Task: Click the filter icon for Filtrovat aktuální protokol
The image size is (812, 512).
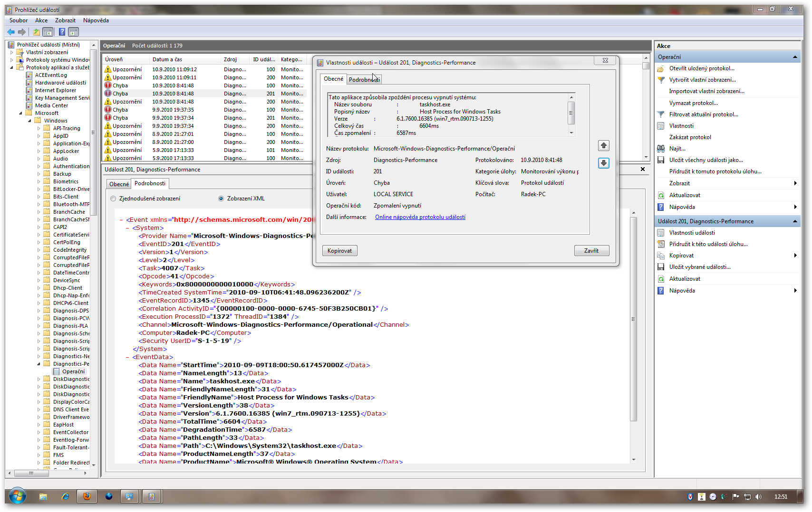Action: tap(661, 114)
